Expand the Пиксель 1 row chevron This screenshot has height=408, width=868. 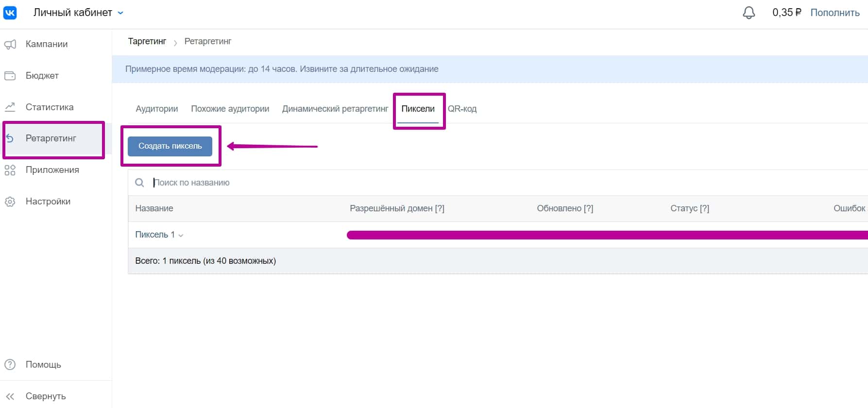[181, 236]
